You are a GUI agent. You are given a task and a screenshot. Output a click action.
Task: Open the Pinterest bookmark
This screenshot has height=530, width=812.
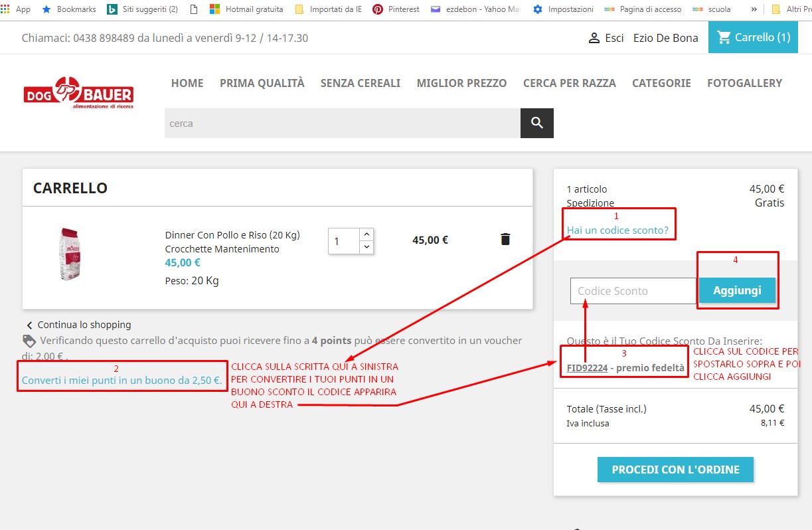coord(396,9)
